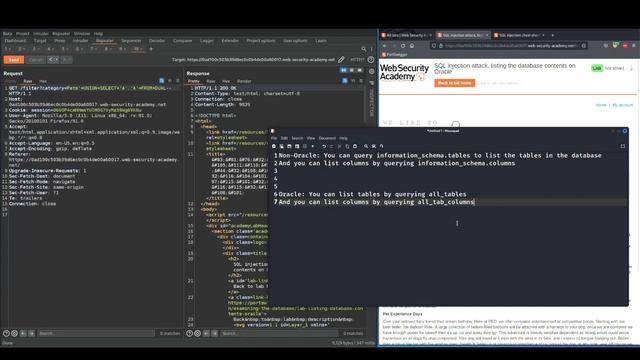
Task: Select the Render view in Response panel
Action: [244, 81]
